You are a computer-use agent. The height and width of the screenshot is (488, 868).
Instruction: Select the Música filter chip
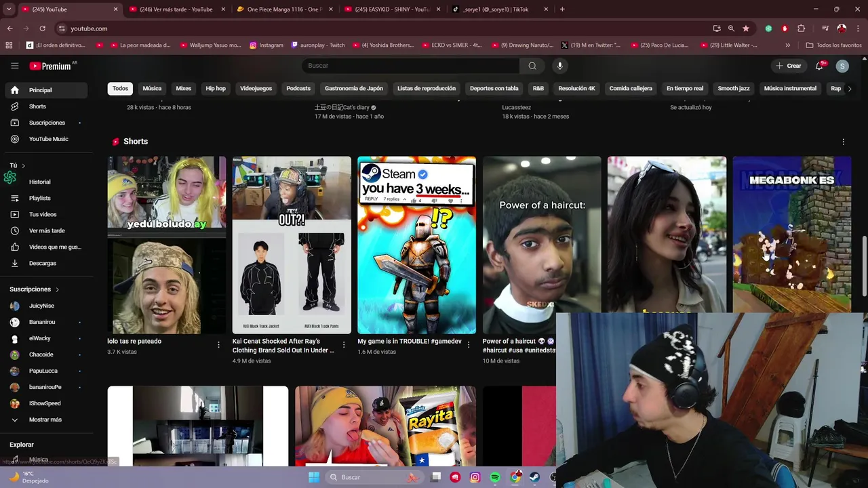pyautogui.click(x=152, y=89)
